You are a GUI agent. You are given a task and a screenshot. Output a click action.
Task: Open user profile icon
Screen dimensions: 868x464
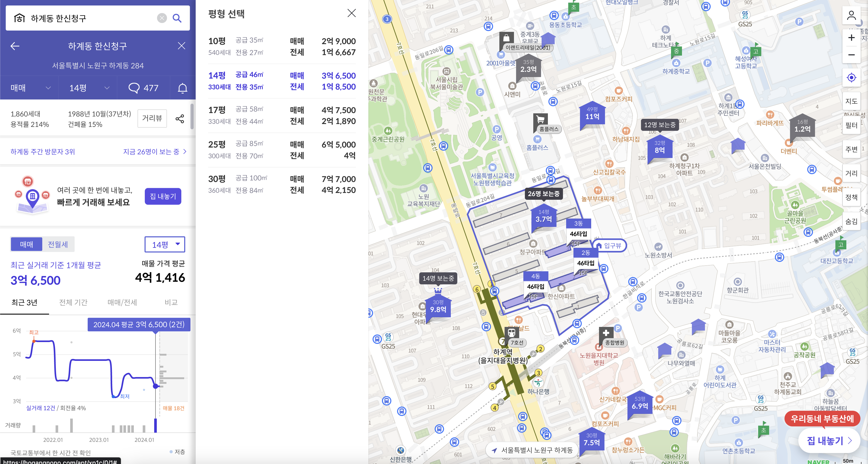851,15
